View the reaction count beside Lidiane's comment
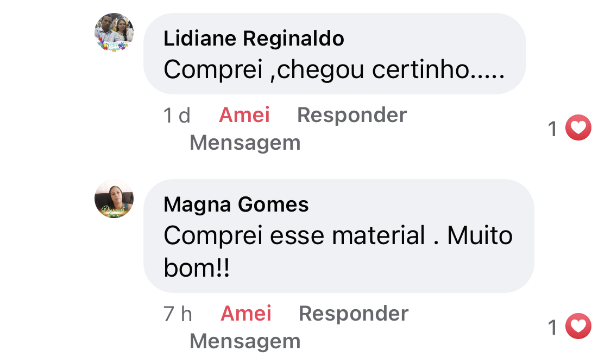This screenshot has width=611, height=364. pyautogui.click(x=553, y=129)
